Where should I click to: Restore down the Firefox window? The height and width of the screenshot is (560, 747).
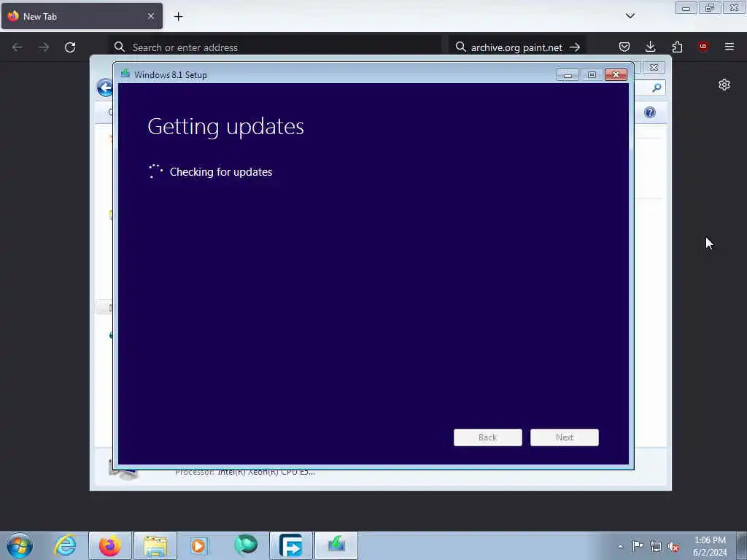[710, 8]
